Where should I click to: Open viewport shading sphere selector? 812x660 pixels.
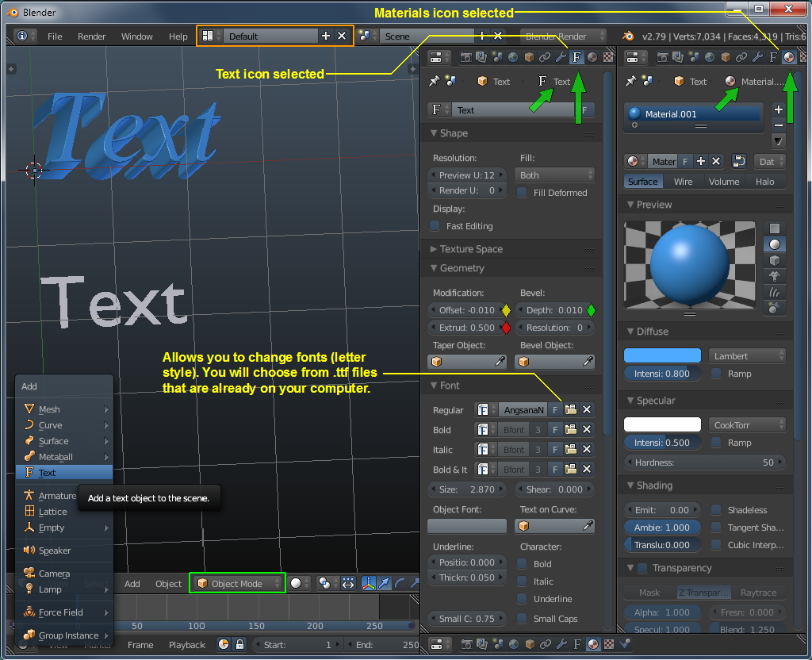point(299,584)
